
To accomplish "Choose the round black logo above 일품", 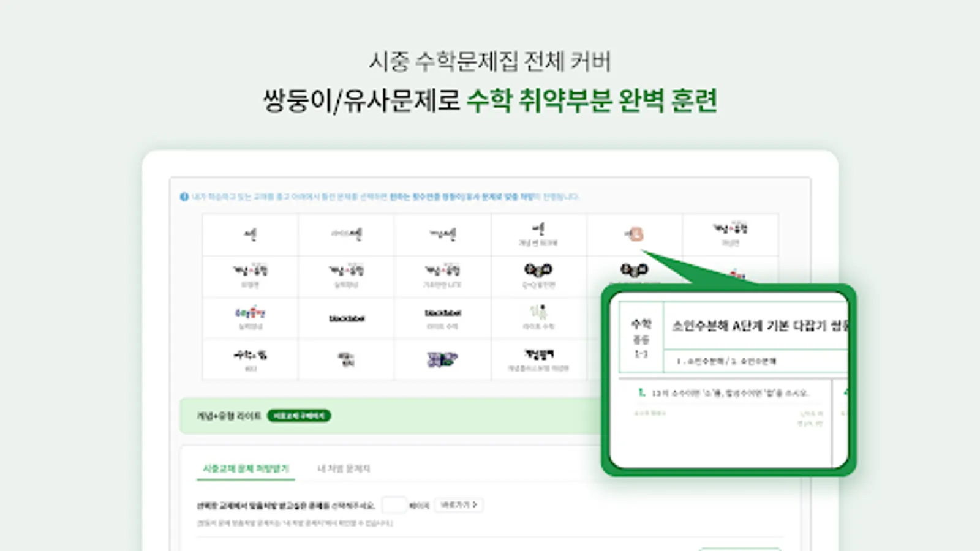I will point(538,269).
